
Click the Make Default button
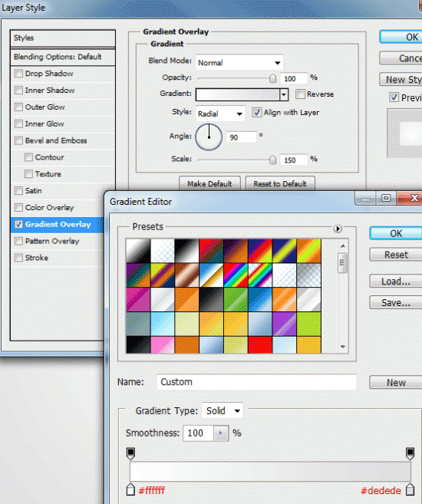point(209,184)
